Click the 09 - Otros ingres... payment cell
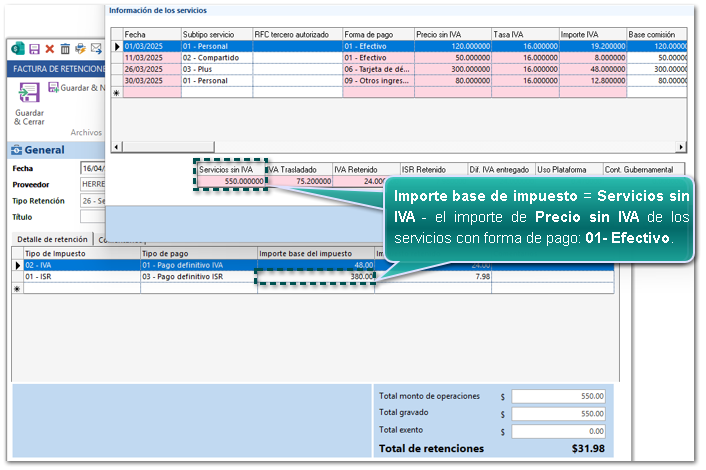 (x=378, y=81)
